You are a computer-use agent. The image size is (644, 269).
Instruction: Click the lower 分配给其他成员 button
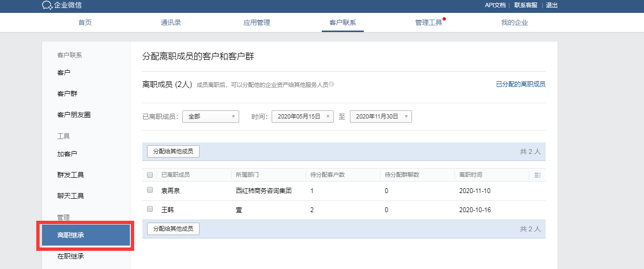click(x=173, y=229)
